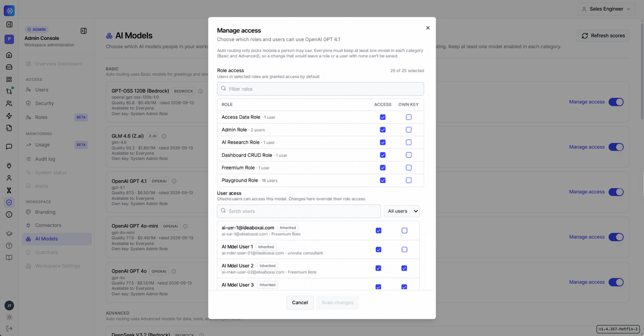Viewport: 644px width, 336px height.
Task: Open the chat bubble icon in left rail
Action: (9, 147)
